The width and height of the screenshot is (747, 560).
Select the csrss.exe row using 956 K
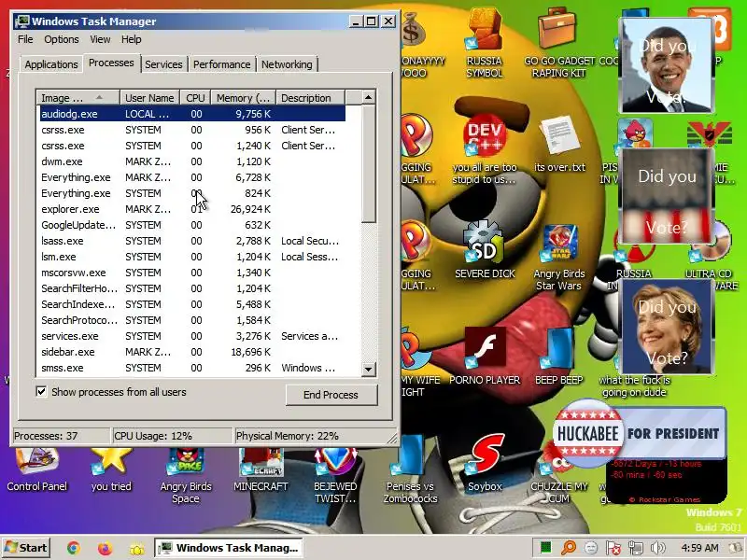[192, 130]
